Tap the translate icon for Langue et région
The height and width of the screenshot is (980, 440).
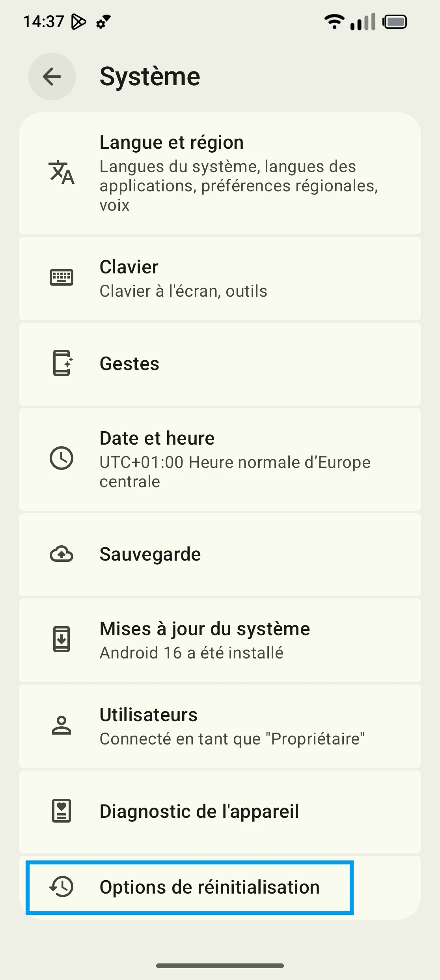tap(62, 172)
